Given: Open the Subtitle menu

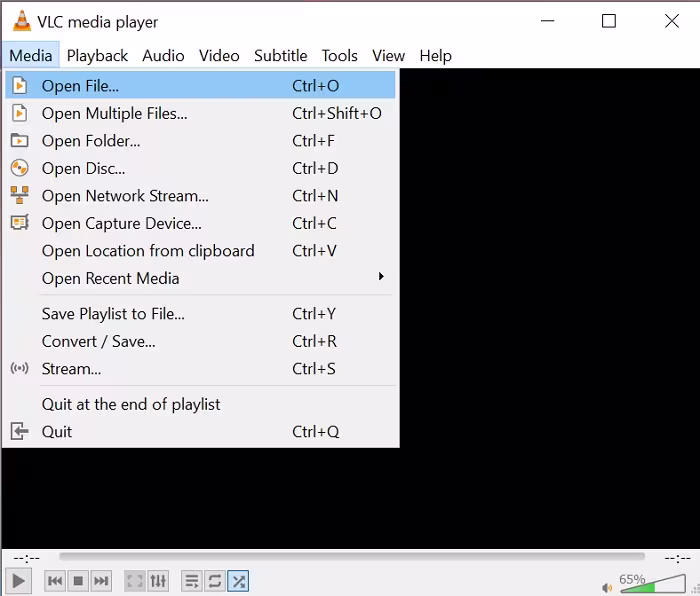Looking at the screenshot, I should click(281, 55).
